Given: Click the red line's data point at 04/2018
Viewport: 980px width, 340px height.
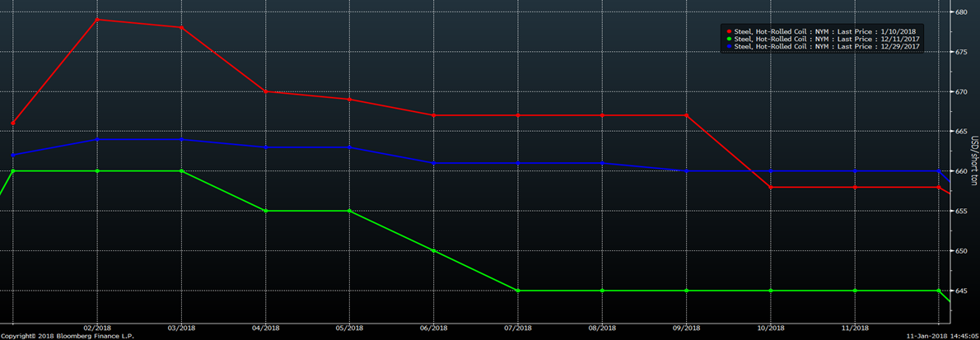Looking at the screenshot, I should coord(266,91).
